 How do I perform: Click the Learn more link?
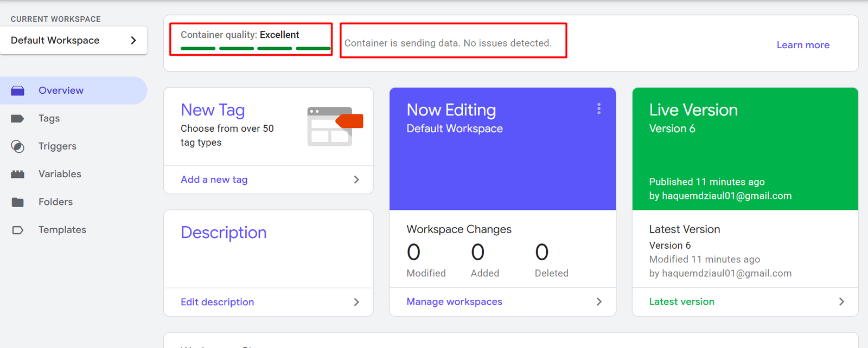(x=803, y=45)
